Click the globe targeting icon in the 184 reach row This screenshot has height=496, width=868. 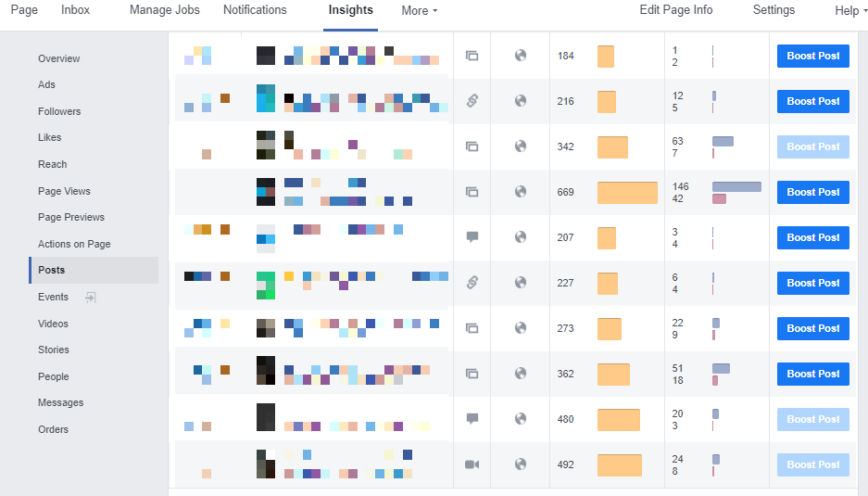[x=521, y=56]
